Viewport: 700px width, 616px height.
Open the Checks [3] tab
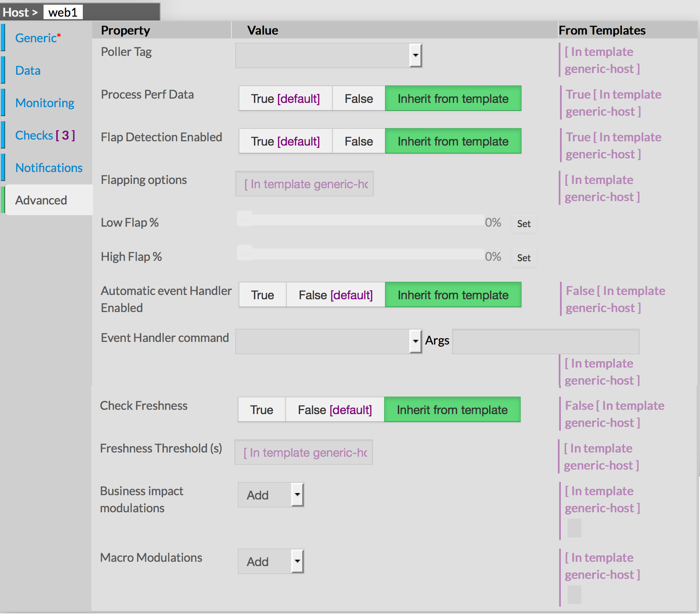pyautogui.click(x=45, y=135)
